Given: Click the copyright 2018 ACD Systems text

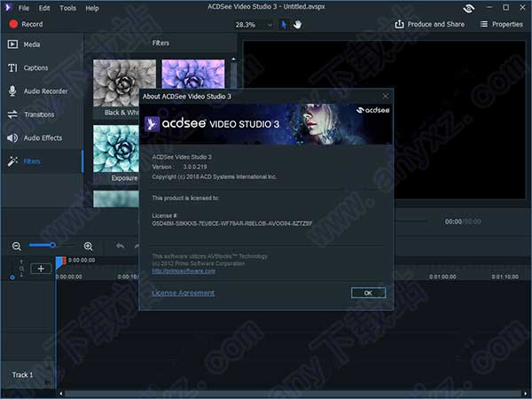Looking at the screenshot, I should click(x=214, y=176).
